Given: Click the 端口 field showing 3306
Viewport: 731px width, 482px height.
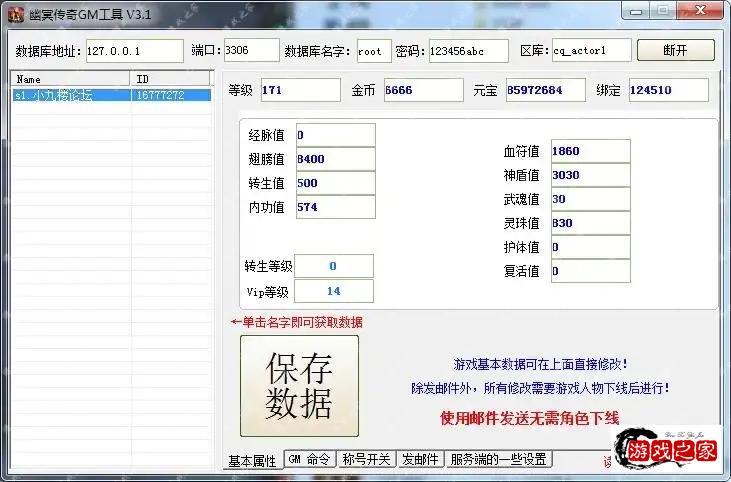Looking at the screenshot, I should tap(251, 50).
